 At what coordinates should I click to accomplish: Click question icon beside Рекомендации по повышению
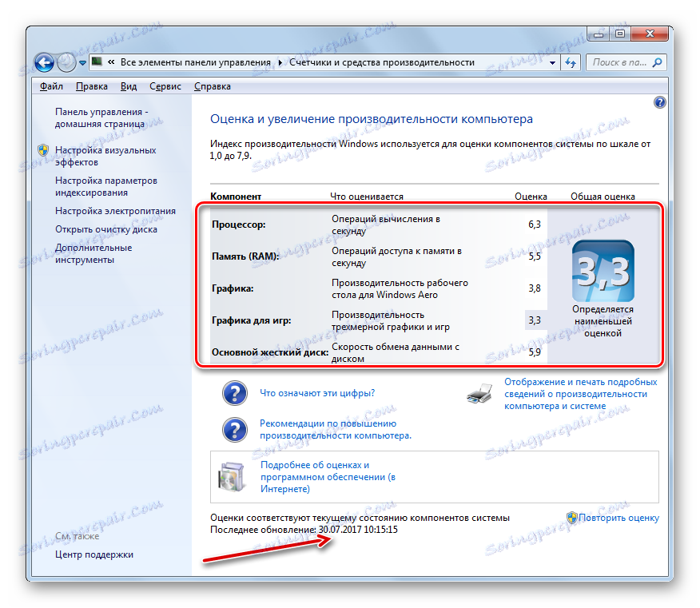(x=235, y=430)
